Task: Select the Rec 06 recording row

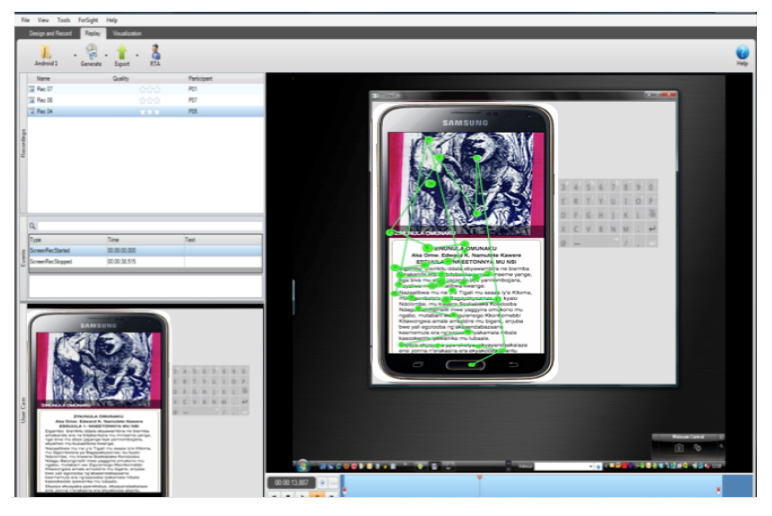Action: point(44,100)
